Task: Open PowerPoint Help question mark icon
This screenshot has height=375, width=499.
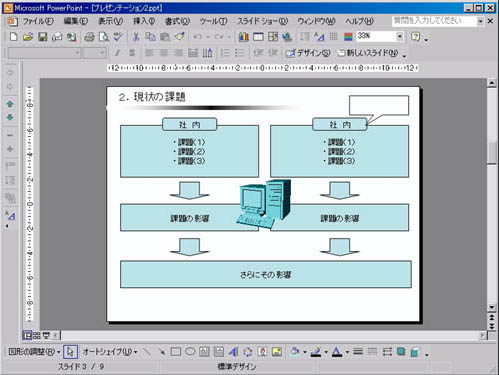Action: pyautogui.click(x=415, y=37)
